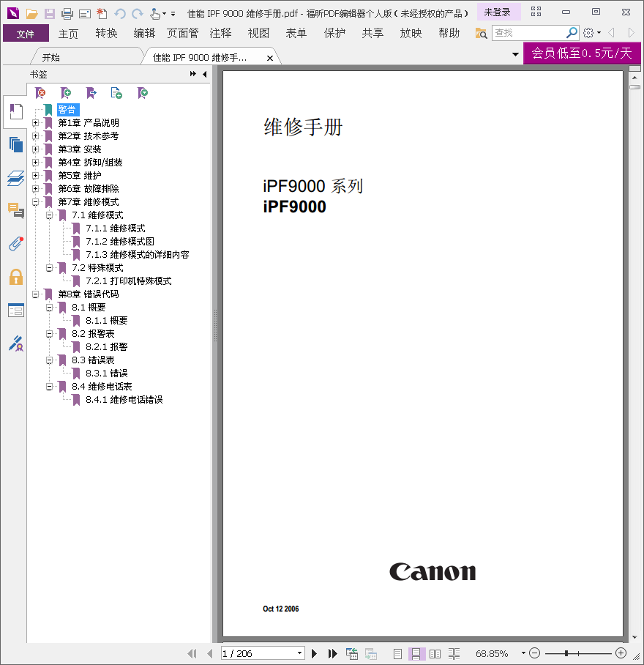Click the Redo arrow icon
644x665 pixels.
138,14
